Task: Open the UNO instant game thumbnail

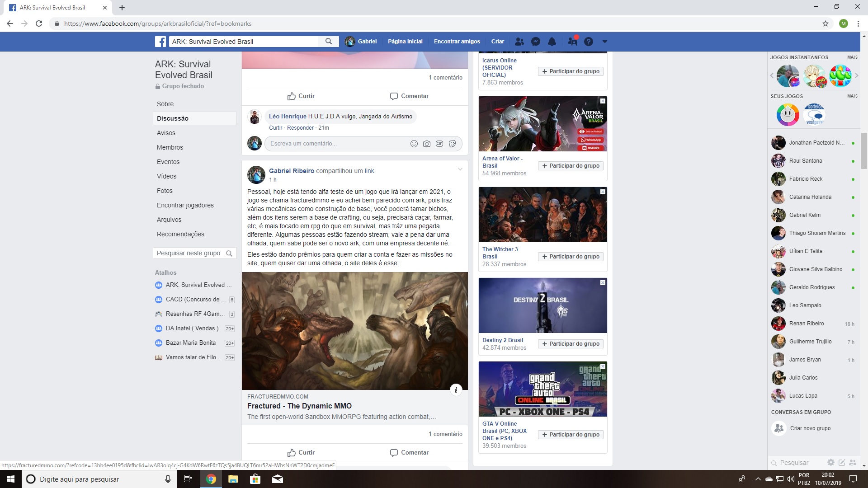Action: click(x=814, y=75)
